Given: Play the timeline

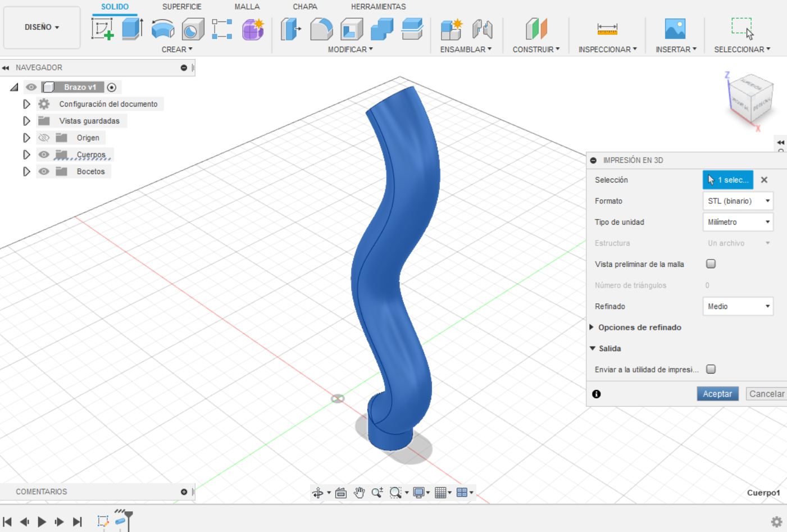Looking at the screenshot, I should tap(42, 522).
